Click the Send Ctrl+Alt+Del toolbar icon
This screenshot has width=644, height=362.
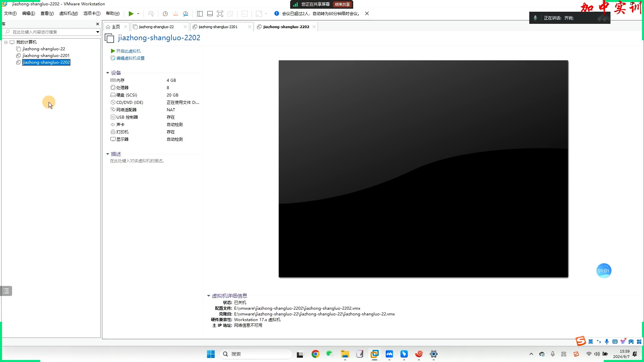coord(151,14)
